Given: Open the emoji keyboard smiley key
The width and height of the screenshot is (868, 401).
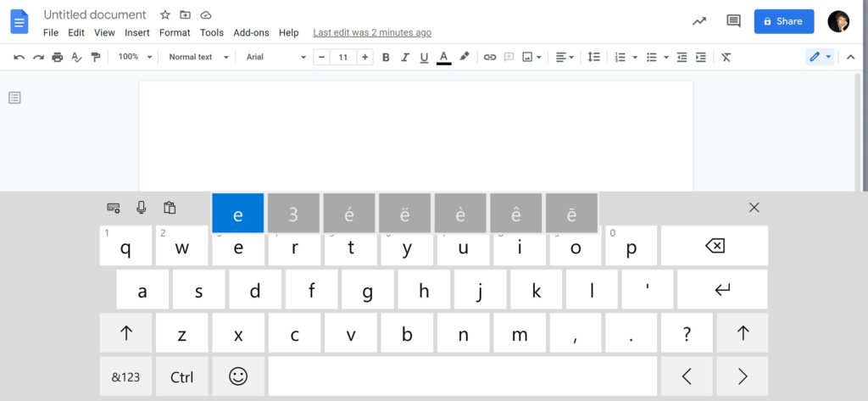Looking at the screenshot, I should tap(238, 376).
